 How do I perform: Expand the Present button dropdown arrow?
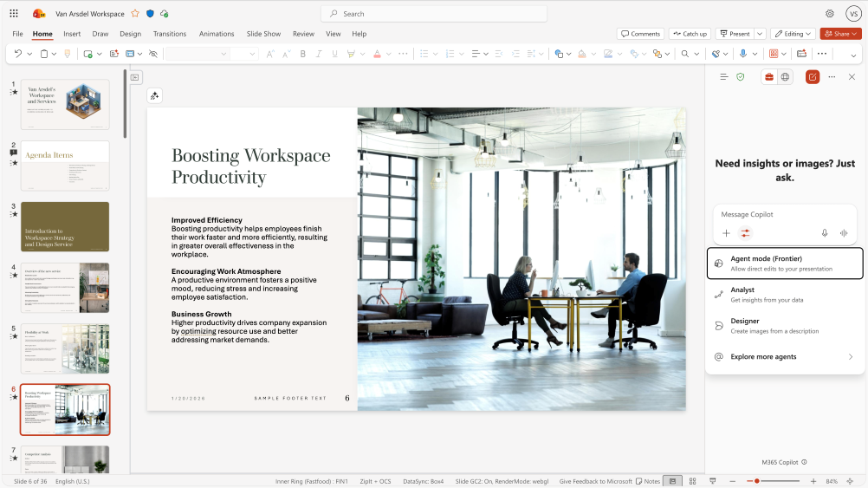(760, 34)
